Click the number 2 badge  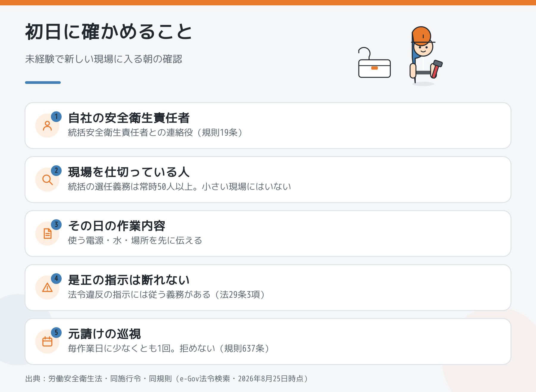coord(56,171)
